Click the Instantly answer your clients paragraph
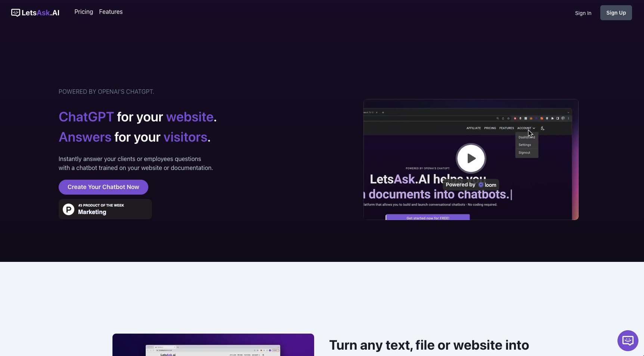Viewport: 644px width, 356px height. pyautogui.click(x=136, y=164)
